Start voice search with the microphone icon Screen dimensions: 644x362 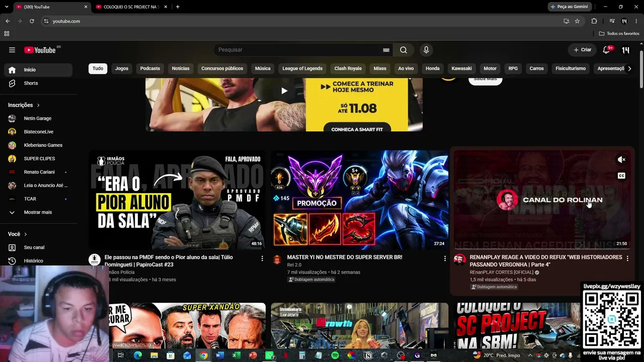(426, 50)
